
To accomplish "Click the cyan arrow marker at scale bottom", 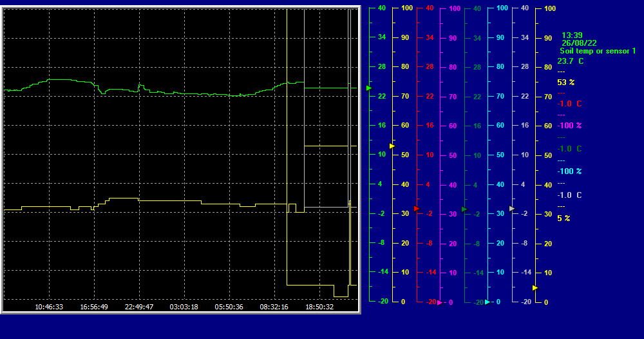I will coord(488,302).
